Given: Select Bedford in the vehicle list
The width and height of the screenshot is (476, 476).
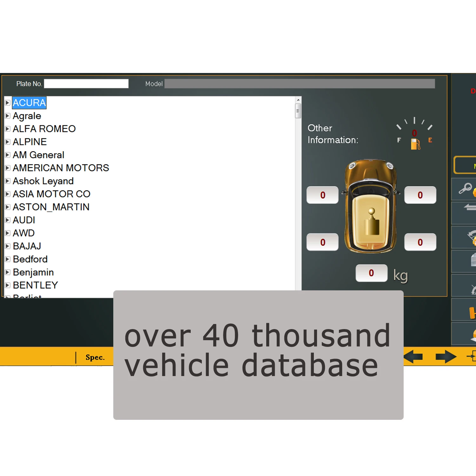Looking at the screenshot, I should (x=30, y=259).
